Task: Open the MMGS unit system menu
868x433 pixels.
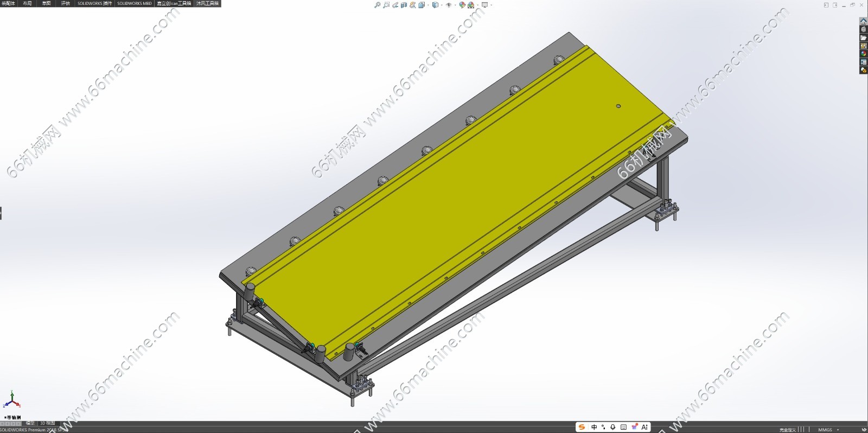Action: [825, 430]
